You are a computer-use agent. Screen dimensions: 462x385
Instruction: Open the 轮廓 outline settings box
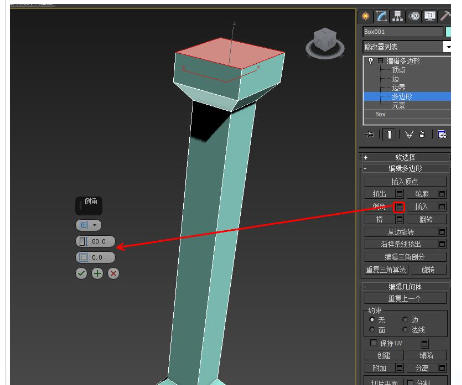[442, 194]
